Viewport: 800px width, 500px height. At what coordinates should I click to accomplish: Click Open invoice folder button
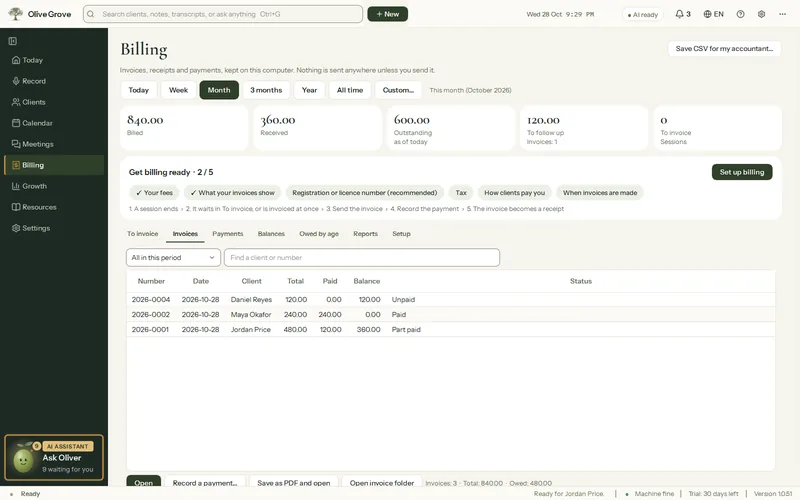click(382, 482)
